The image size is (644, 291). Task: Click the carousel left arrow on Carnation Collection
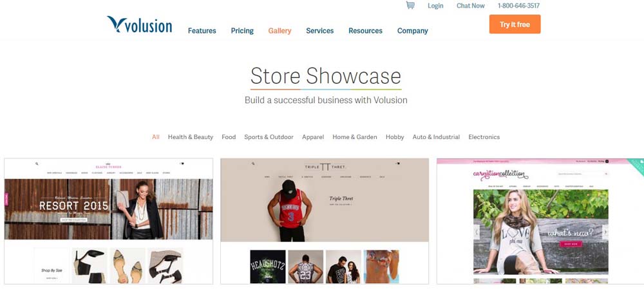click(477, 232)
